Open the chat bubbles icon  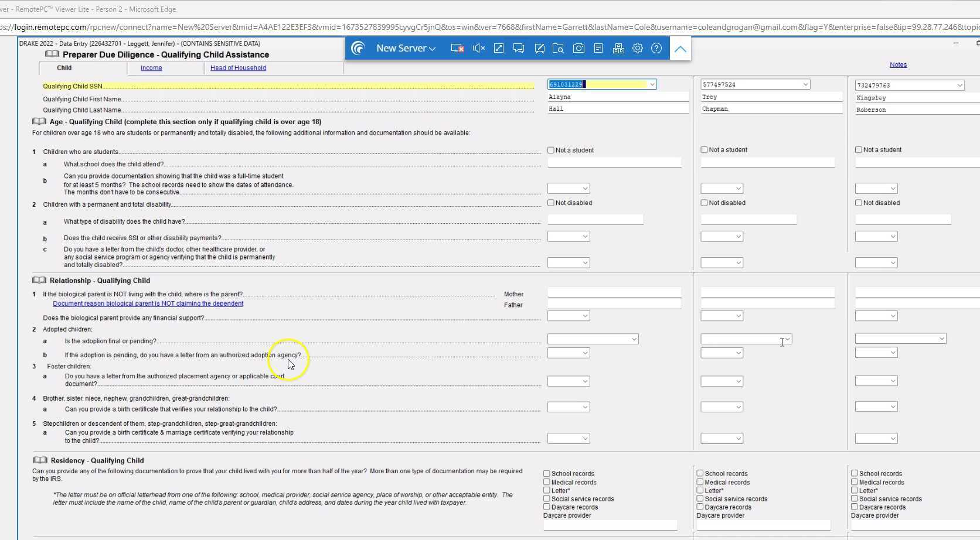[519, 49]
